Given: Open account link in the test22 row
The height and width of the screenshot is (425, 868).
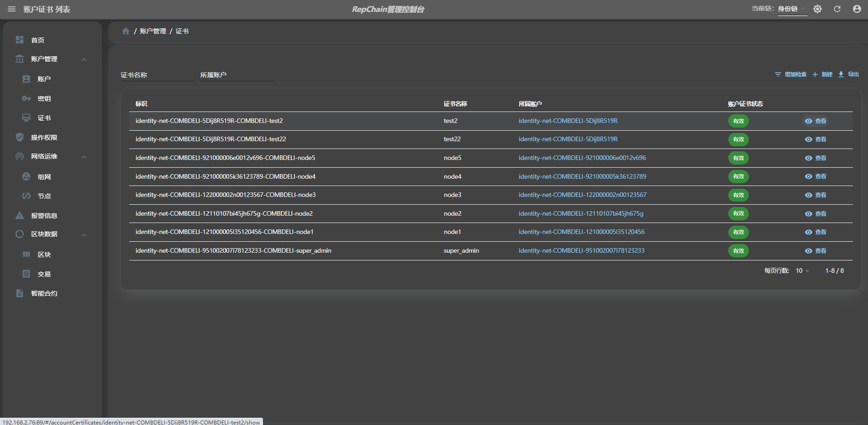Looking at the screenshot, I should click(x=568, y=139).
